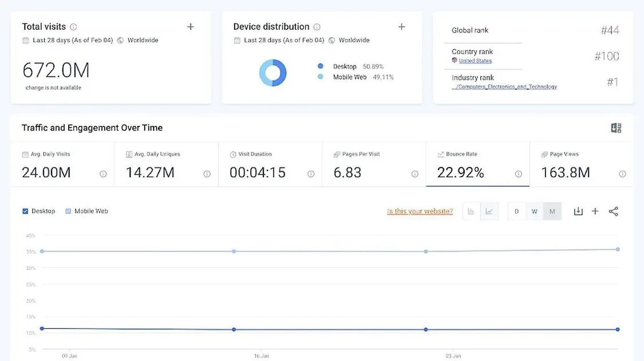Open the United States country rank link

point(475,61)
